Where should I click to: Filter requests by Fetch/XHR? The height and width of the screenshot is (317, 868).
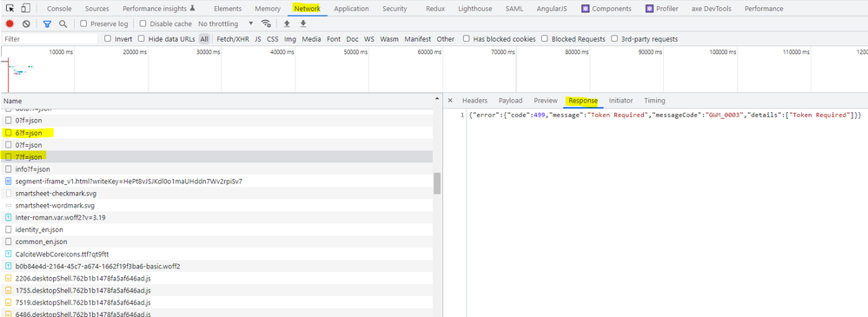233,39
